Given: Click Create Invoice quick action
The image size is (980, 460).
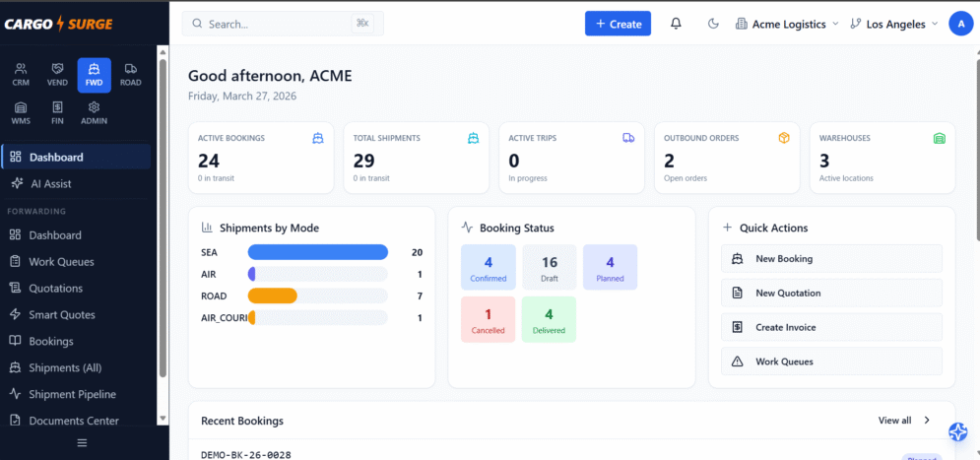Looking at the screenshot, I should (831, 327).
